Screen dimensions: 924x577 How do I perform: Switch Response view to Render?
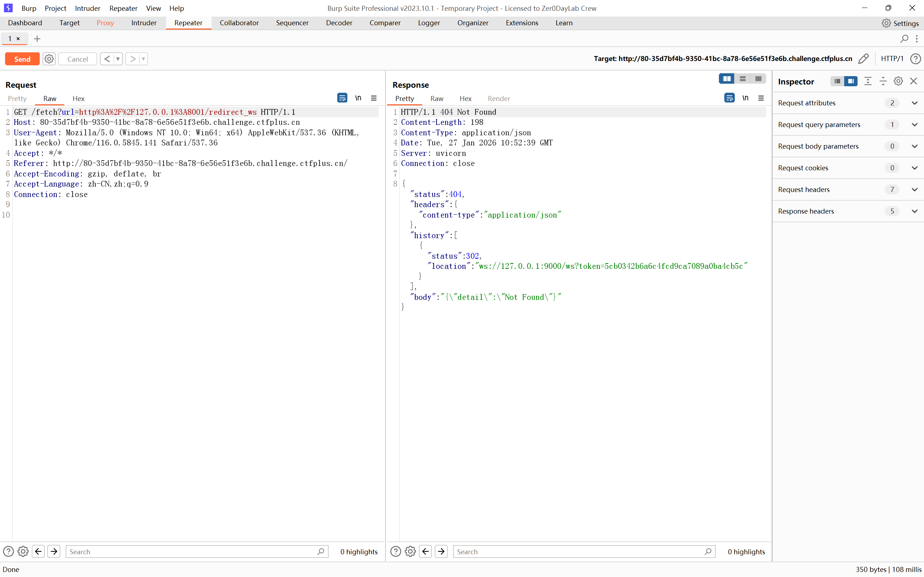tap(499, 99)
